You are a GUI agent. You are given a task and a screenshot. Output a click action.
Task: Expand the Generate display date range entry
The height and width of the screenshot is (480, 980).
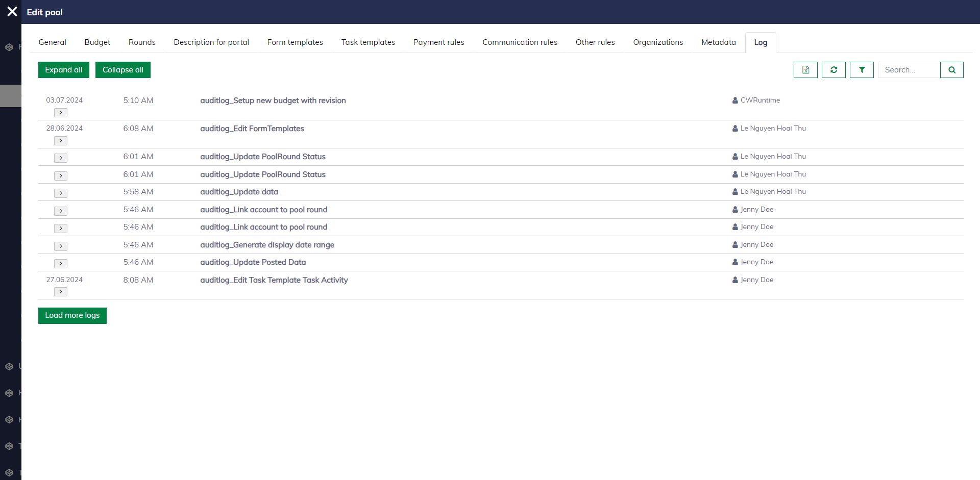(61, 246)
